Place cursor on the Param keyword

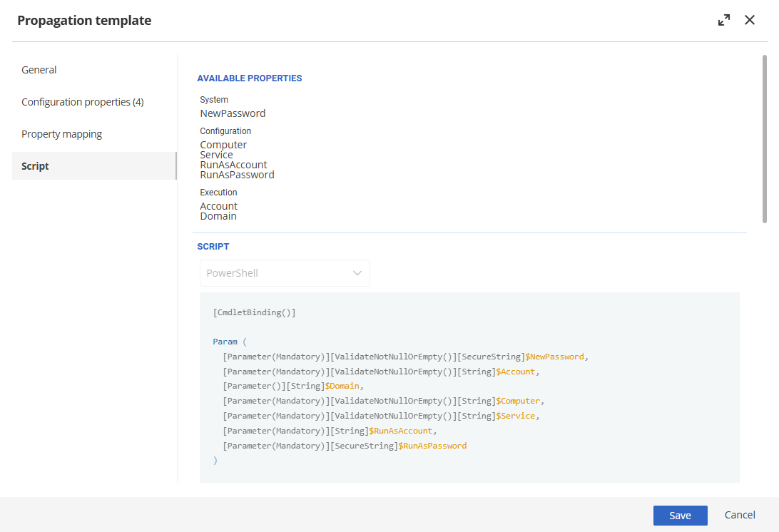[x=225, y=342]
